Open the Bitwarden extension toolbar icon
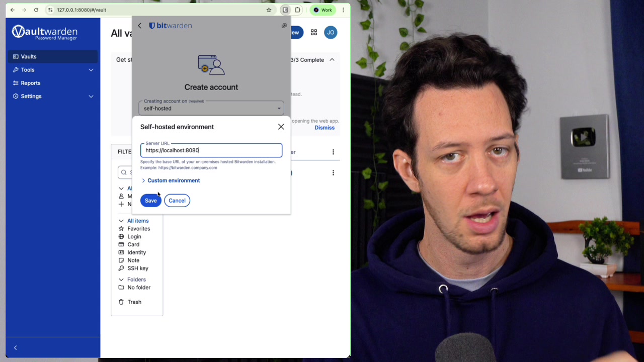The height and width of the screenshot is (362, 644). (x=285, y=10)
